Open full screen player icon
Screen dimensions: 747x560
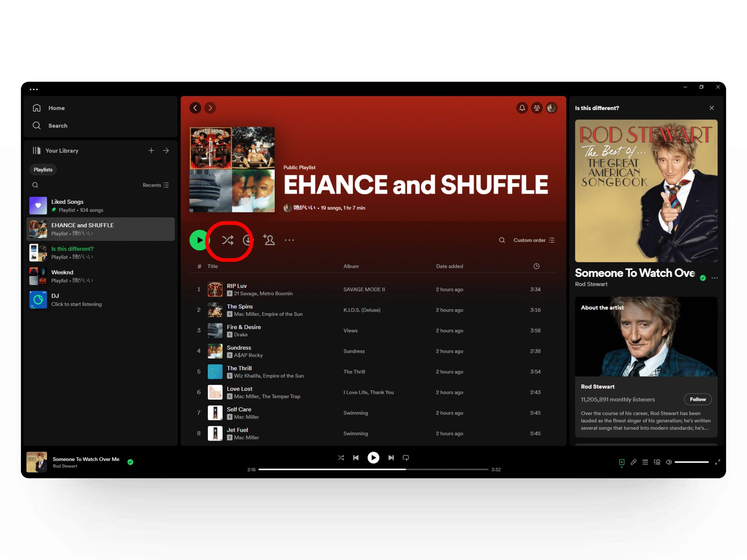tap(717, 462)
